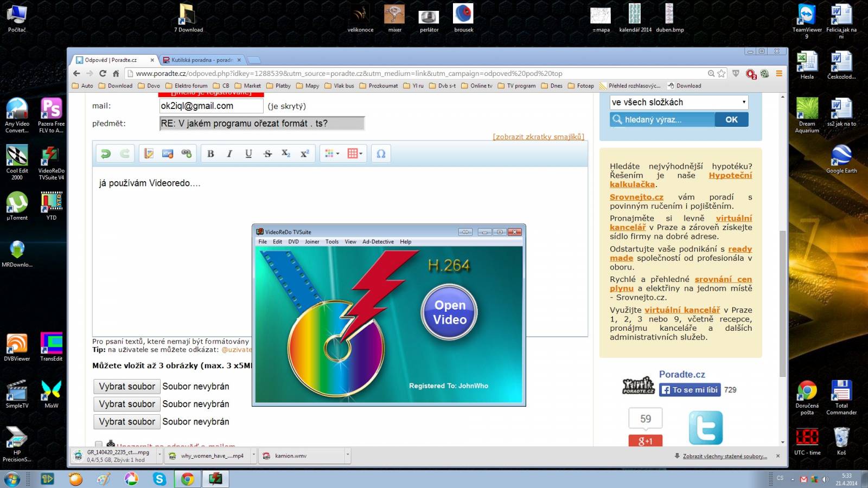Click the second 'Vybrat soubor' button
Screen dimensions: 868x488
point(127,404)
